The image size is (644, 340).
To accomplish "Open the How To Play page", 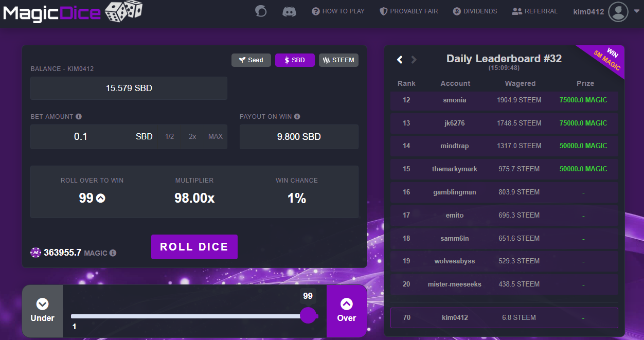I will pos(338,11).
